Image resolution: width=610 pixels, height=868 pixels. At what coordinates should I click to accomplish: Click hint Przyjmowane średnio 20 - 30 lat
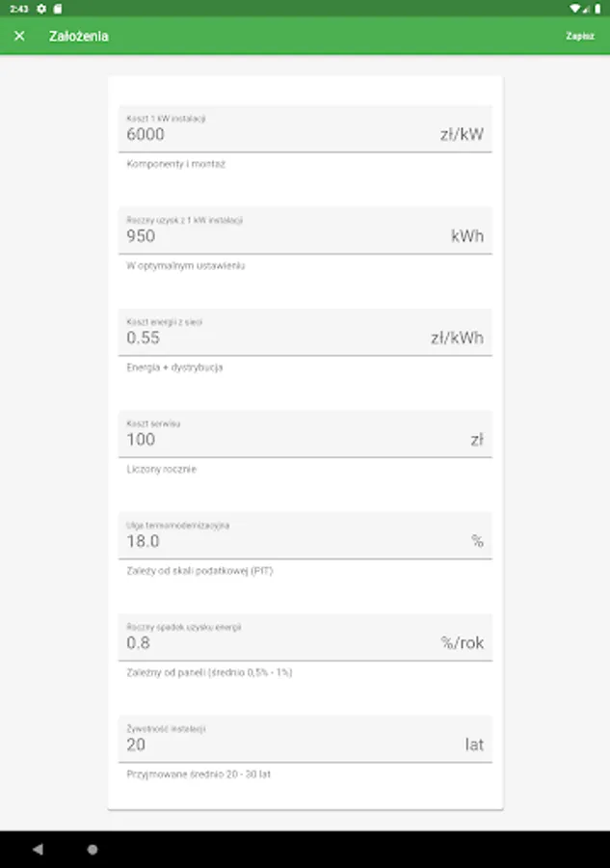tap(199, 774)
